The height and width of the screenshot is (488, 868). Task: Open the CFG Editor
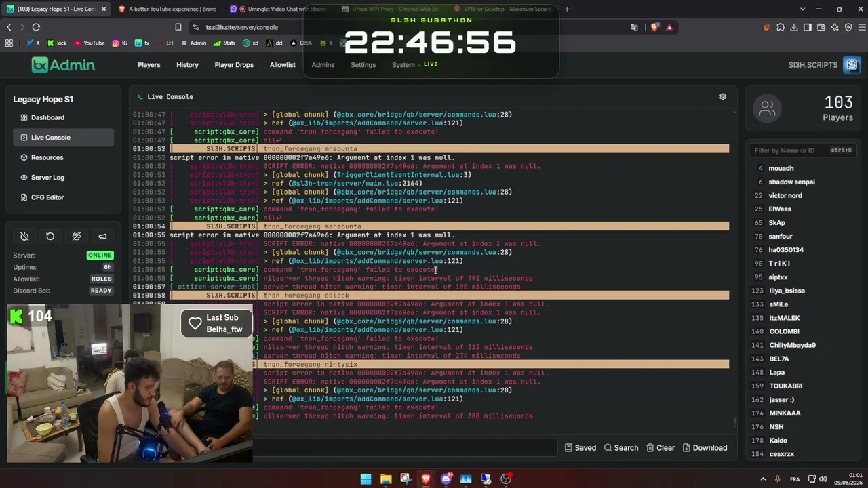(63, 197)
